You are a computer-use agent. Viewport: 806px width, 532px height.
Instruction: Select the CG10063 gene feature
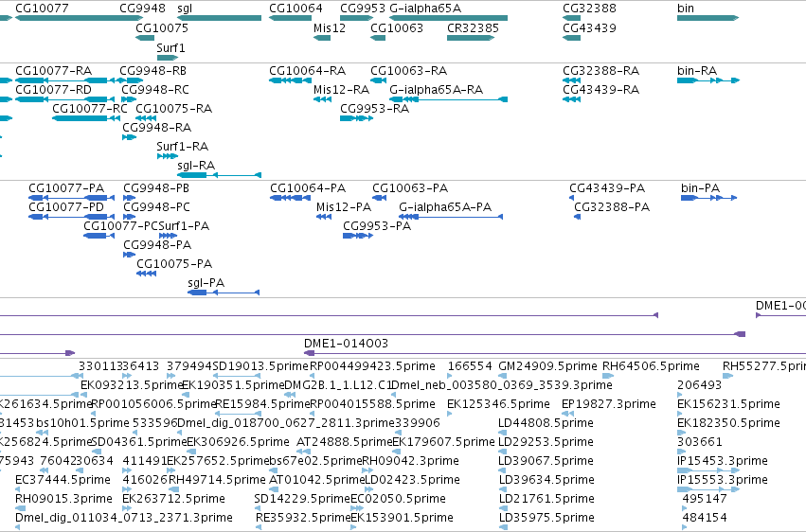(x=378, y=38)
